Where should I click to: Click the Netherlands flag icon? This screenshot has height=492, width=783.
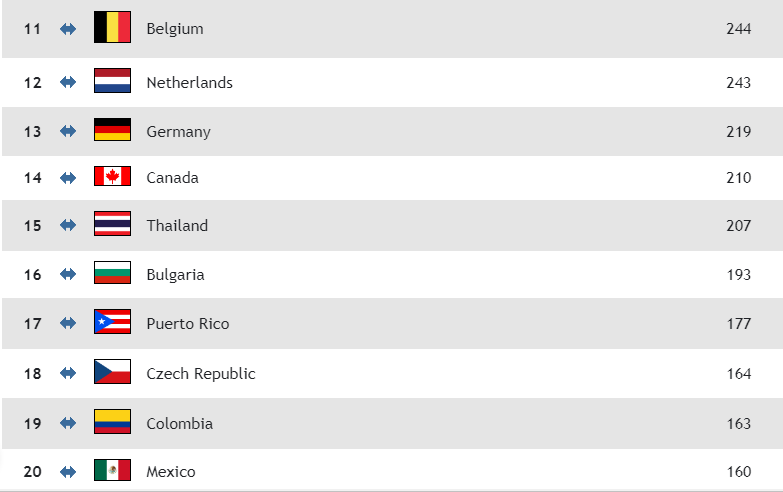click(x=112, y=81)
